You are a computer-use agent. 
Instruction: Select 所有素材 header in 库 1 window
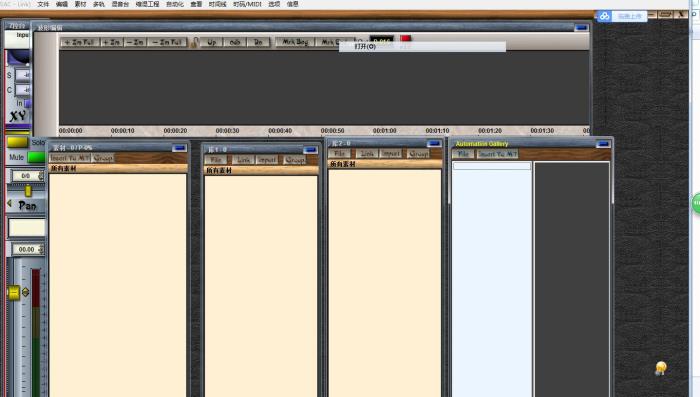click(261, 170)
